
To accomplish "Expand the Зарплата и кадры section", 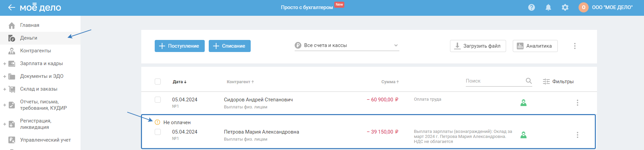I will point(5,63).
